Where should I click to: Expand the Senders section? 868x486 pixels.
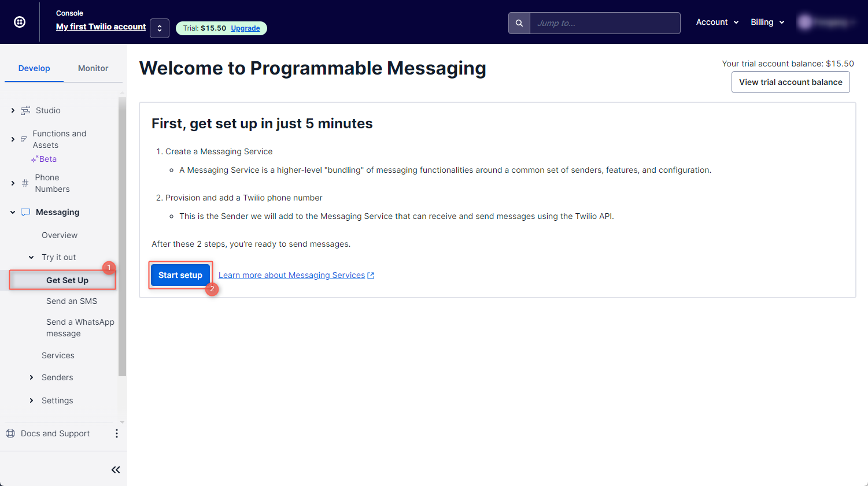tap(31, 377)
